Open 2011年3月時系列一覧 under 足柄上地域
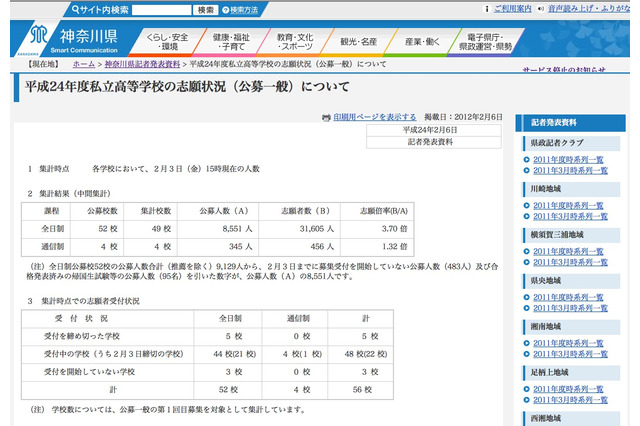 (570, 400)
